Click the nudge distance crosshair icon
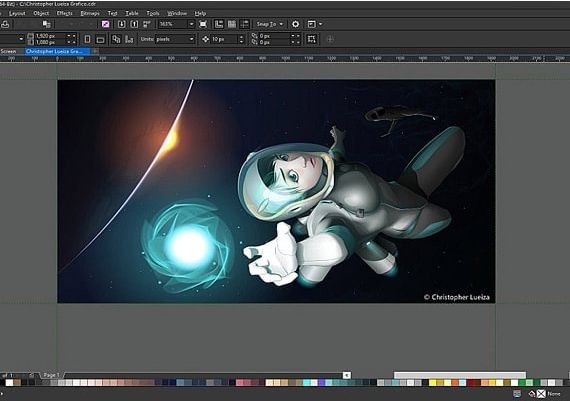 tap(205, 39)
